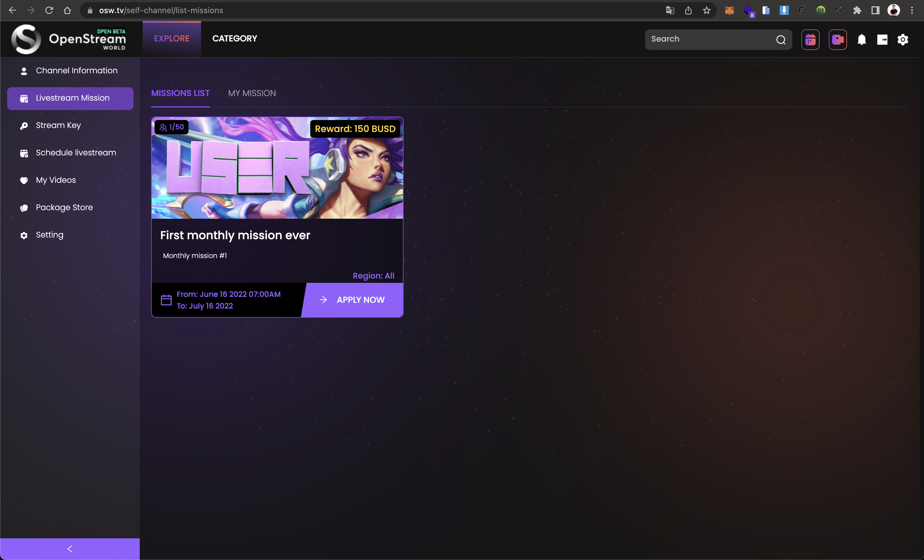Viewport: 924px width, 560px height.
Task: Open Chrome three-dot menu
Action: point(912,10)
